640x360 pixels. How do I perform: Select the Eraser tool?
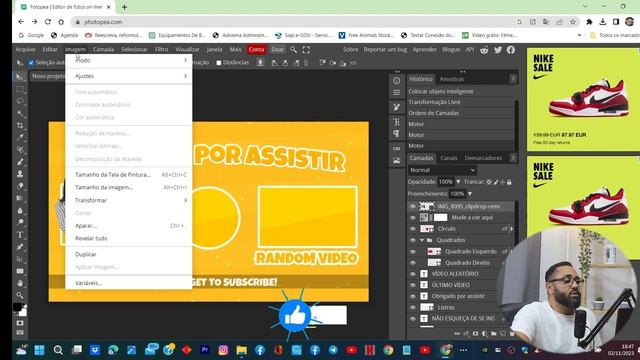pyautogui.click(x=20, y=186)
